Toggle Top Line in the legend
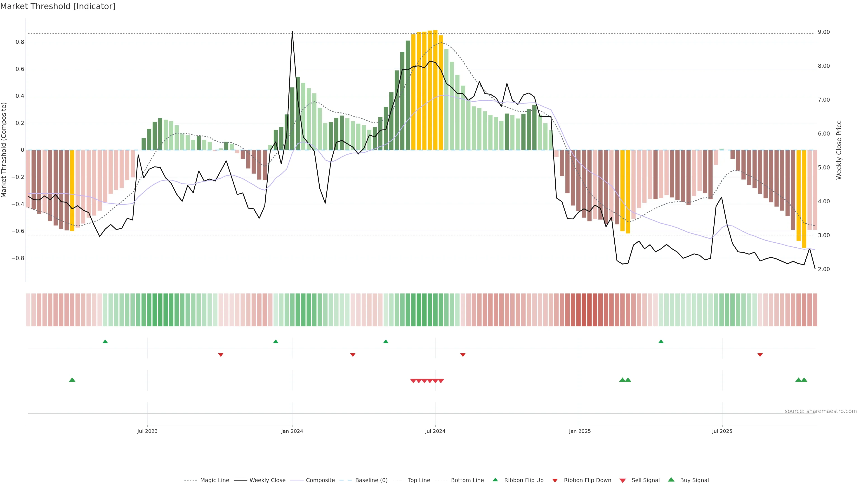 click(419, 480)
